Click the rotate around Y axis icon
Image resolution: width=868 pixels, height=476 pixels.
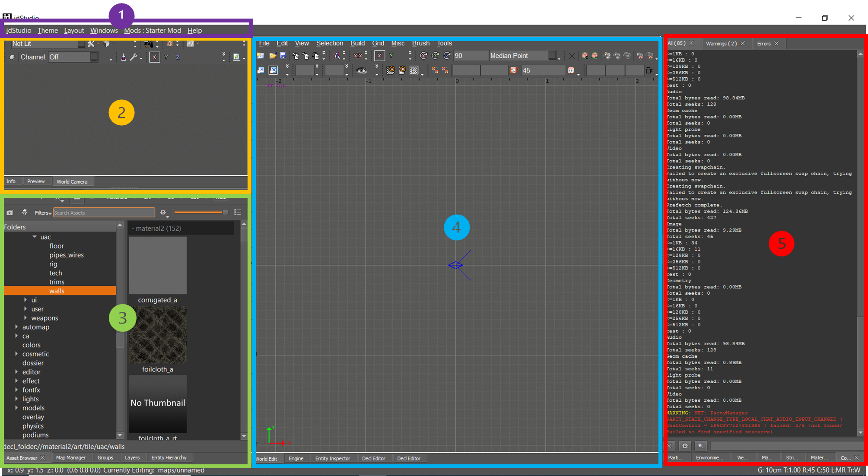436,56
